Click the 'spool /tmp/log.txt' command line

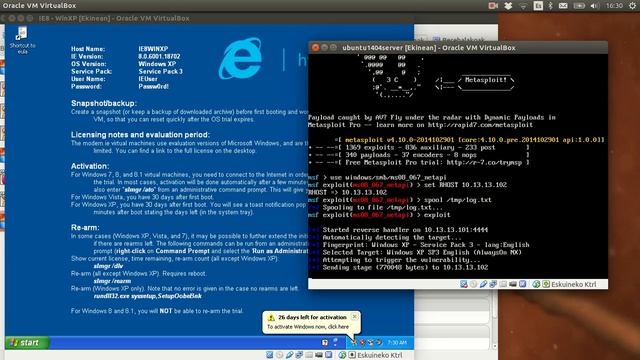click(x=400, y=200)
